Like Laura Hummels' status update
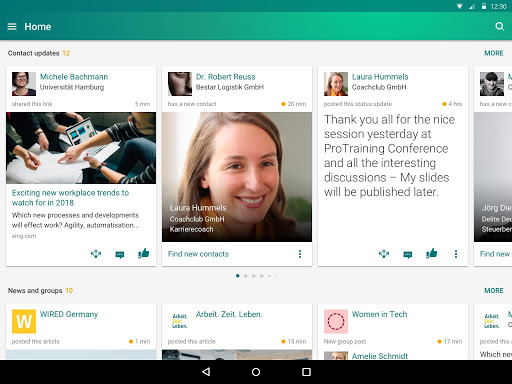Image resolution: width=512 pixels, height=384 pixels. 432,254
